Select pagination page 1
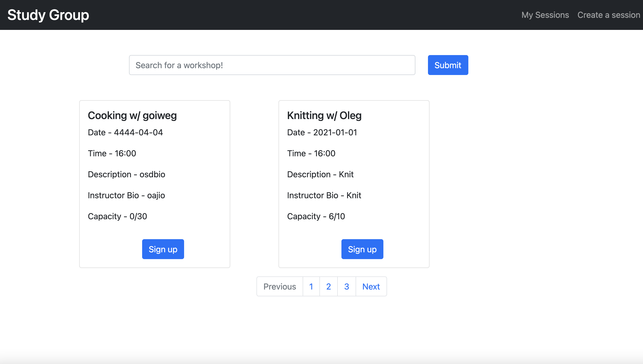Screen dimensions: 643x364 click(x=311, y=286)
